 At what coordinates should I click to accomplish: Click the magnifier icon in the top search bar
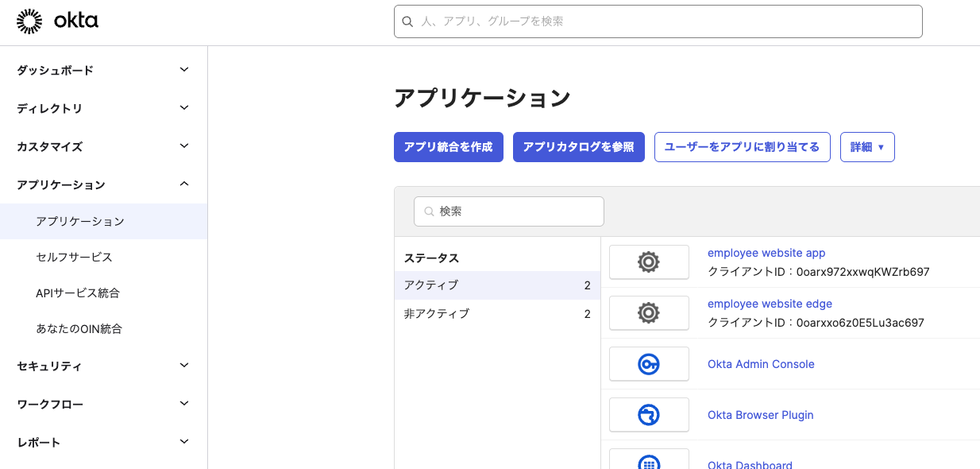click(407, 21)
